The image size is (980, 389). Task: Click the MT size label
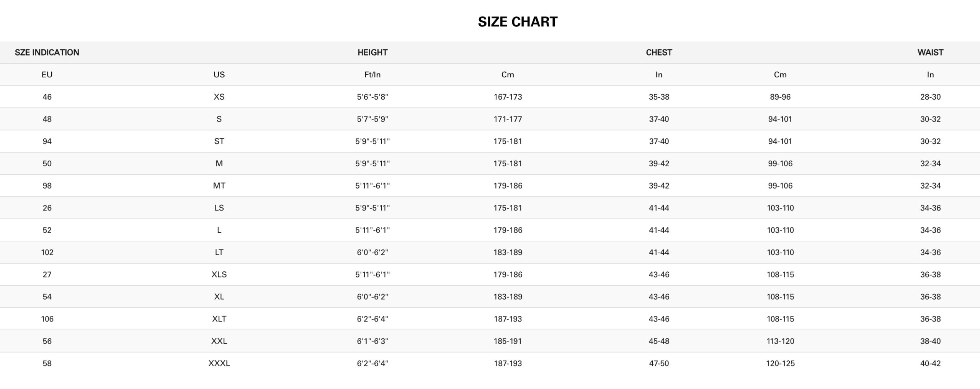point(219,186)
